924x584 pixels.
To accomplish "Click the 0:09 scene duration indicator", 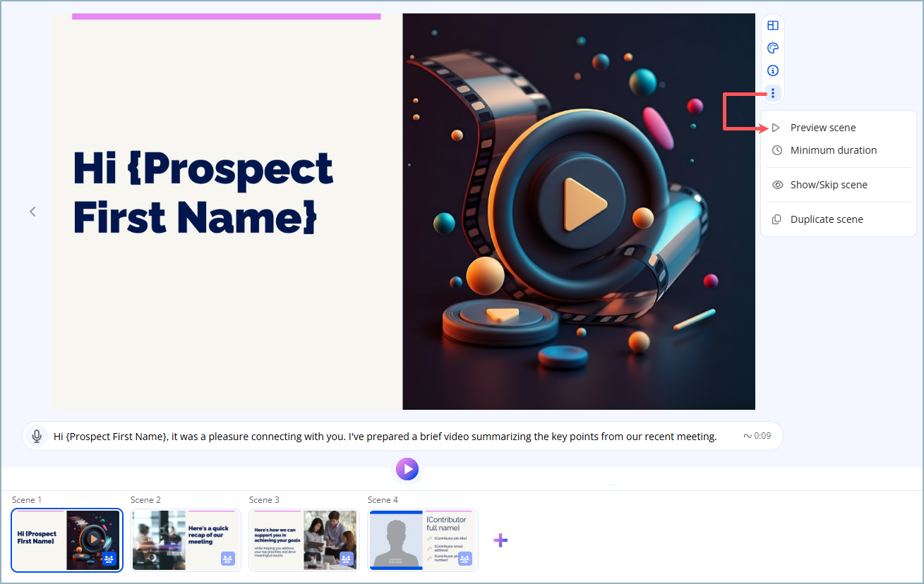I will coord(757,436).
